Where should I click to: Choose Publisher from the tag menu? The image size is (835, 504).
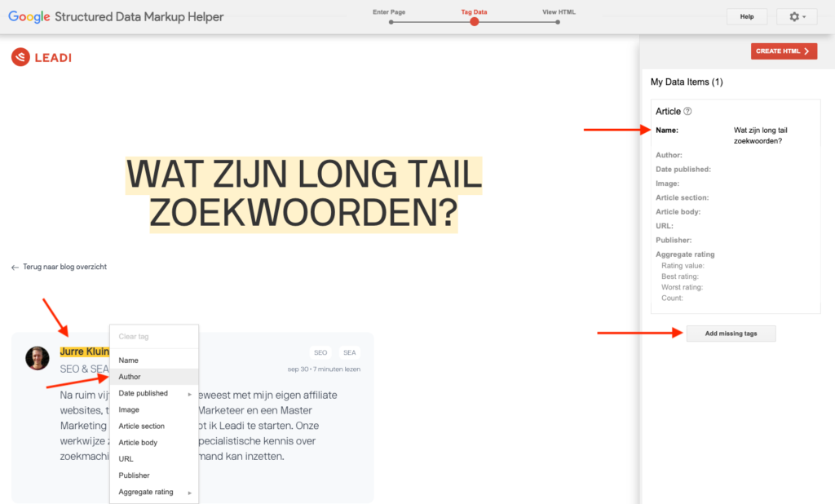coord(154,475)
